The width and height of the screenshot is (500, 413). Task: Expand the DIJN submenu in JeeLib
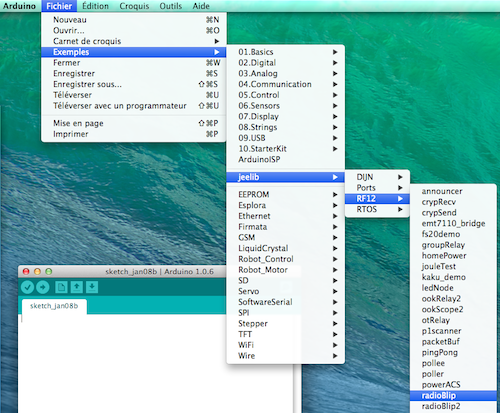pyautogui.click(x=377, y=177)
